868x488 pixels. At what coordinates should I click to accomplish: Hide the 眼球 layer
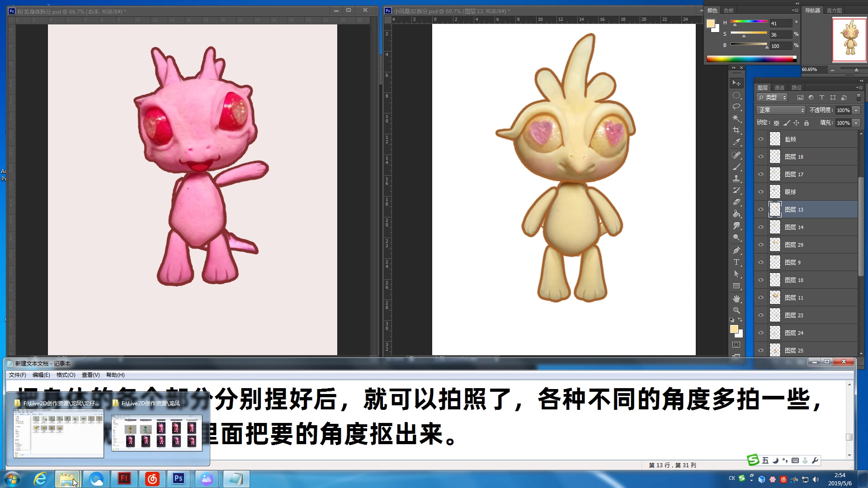click(x=761, y=192)
